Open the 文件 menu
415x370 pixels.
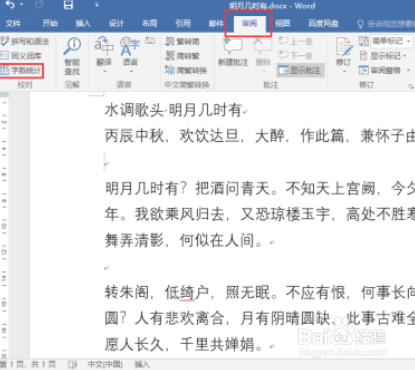click(13, 23)
